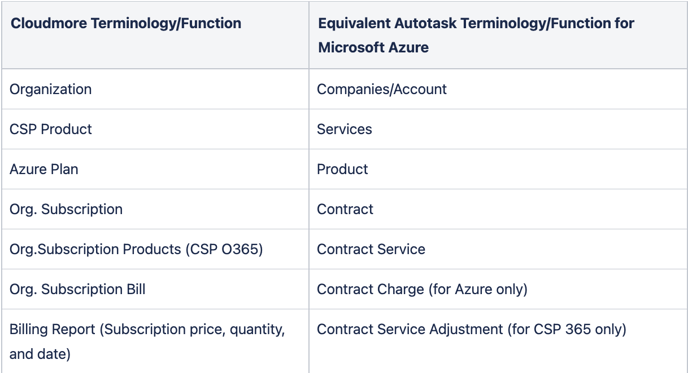Click the Services cell
The width and height of the screenshot is (688, 373).
click(x=498, y=129)
